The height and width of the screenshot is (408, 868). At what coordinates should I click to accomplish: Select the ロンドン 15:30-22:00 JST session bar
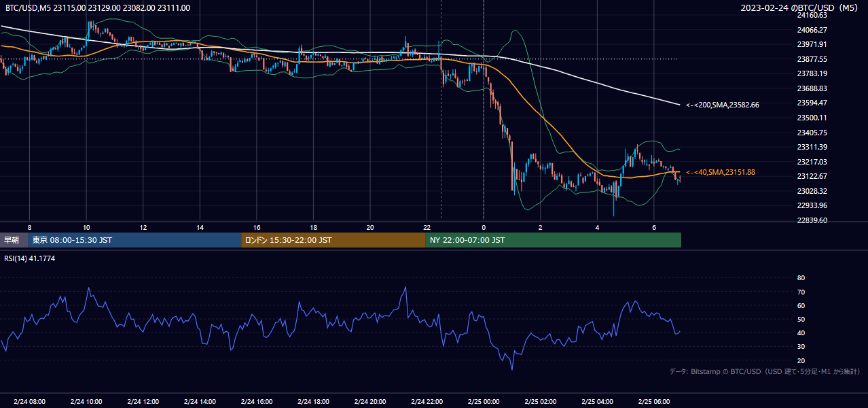tap(333, 240)
